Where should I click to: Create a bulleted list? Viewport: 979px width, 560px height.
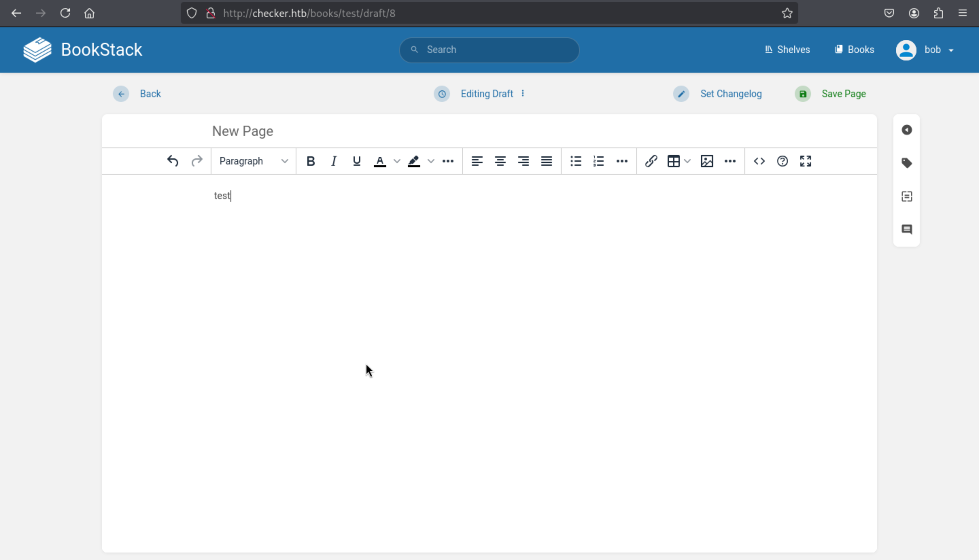pos(576,161)
